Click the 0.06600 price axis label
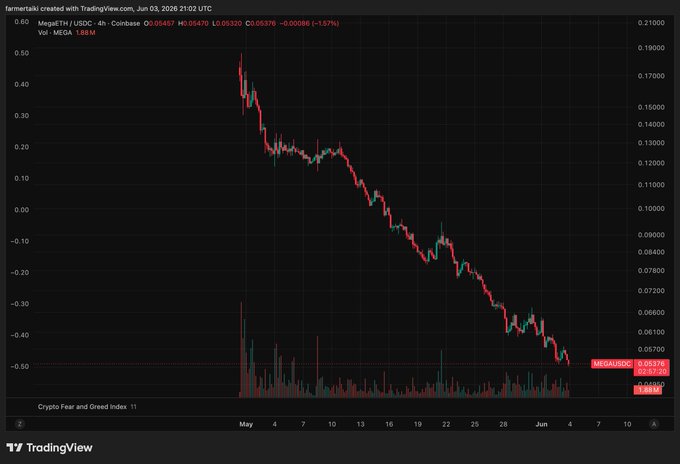This screenshot has height=464, width=680. click(x=651, y=312)
